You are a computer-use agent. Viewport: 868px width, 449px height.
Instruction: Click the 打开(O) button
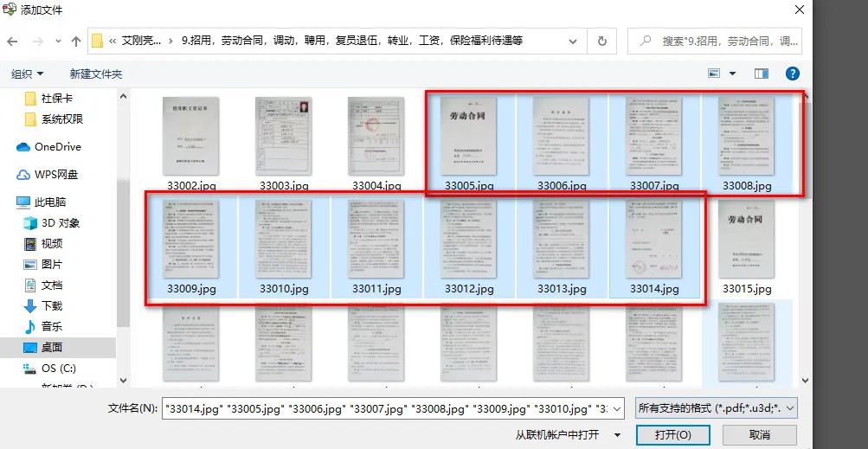(672, 434)
